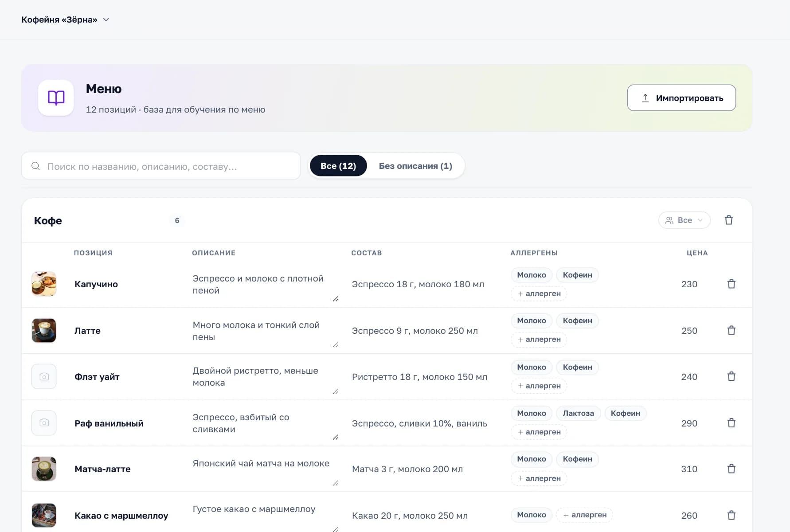The height and width of the screenshot is (532, 790).
Task: Click the Молоко tag for Какао
Action: (532, 515)
